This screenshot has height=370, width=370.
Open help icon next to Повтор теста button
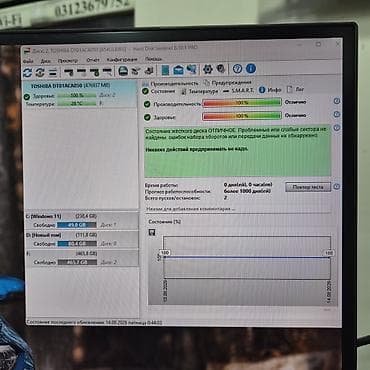[x=337, y=186]
